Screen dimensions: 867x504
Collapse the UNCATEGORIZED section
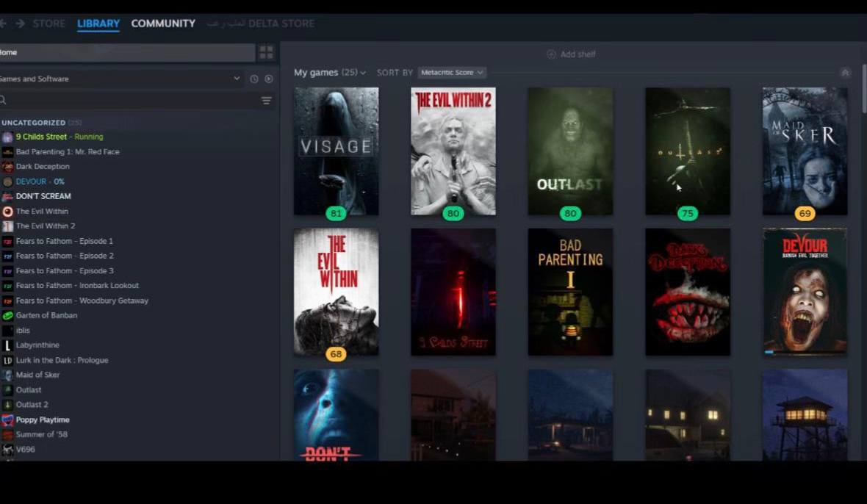41,123
